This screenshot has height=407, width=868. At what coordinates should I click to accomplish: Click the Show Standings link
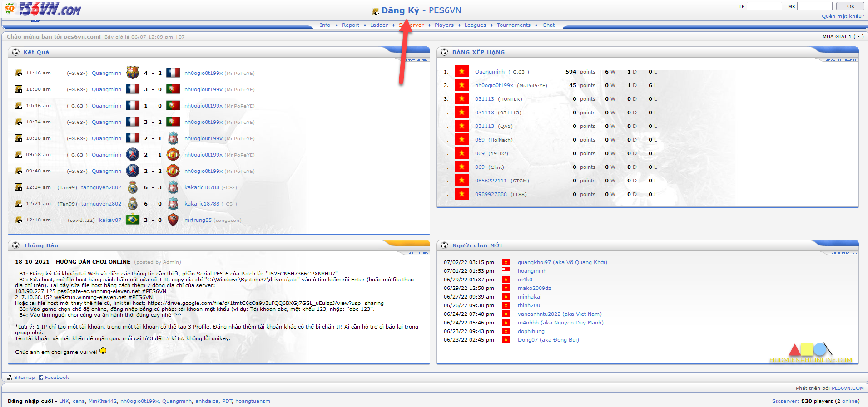pos(841,60)
